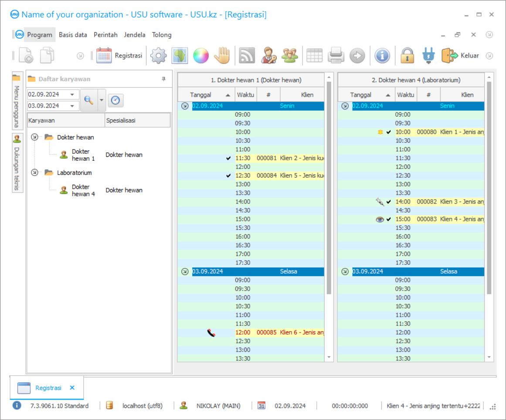The height and width of the screenshot is (420, 506).
Task: Open the Perintah menu
Action: (x=105, y=35)
